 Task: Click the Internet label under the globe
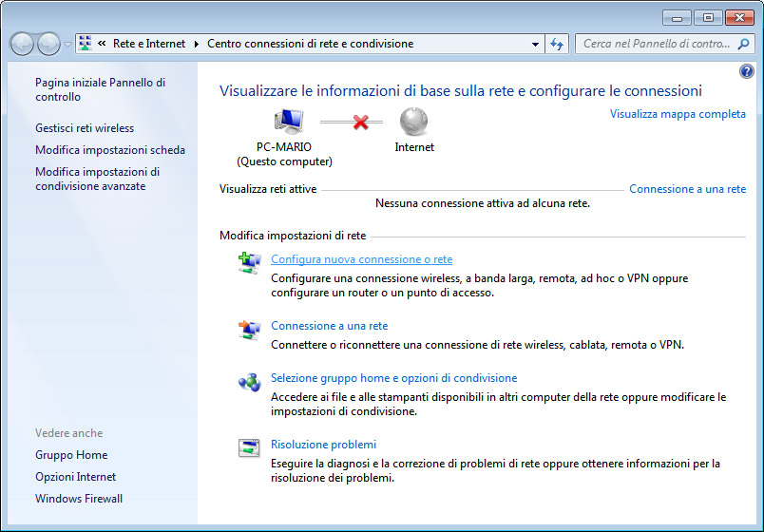(414, 147)
